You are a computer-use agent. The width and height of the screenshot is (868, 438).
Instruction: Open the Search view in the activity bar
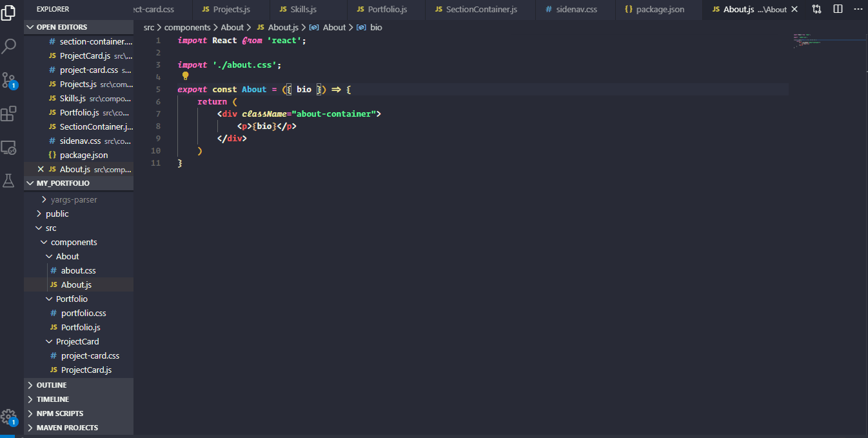[x=8, y=46]
